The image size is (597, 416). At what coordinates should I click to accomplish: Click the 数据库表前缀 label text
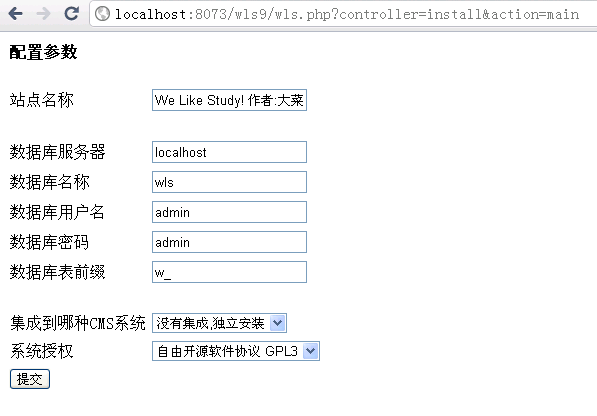[57, 272]
